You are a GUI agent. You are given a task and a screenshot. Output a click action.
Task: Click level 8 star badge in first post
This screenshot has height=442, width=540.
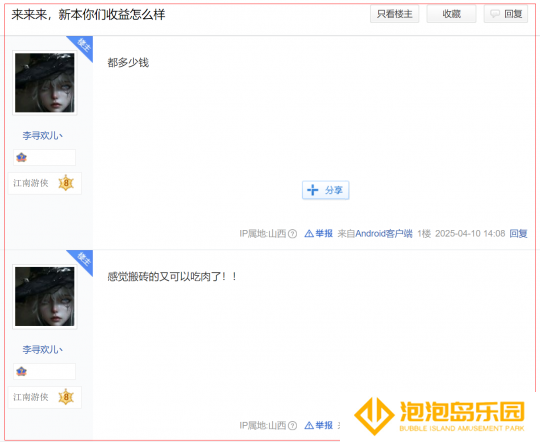[x=66, y=183]
